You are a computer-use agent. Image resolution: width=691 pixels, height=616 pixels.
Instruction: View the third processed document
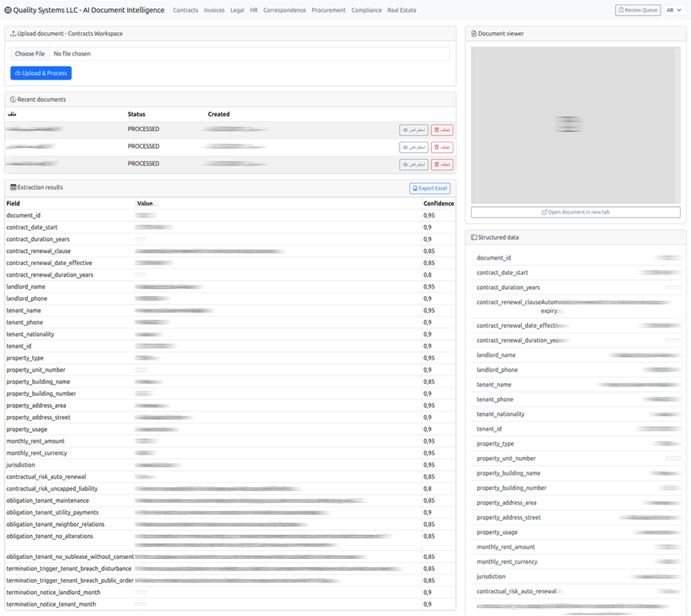[413, 165]
